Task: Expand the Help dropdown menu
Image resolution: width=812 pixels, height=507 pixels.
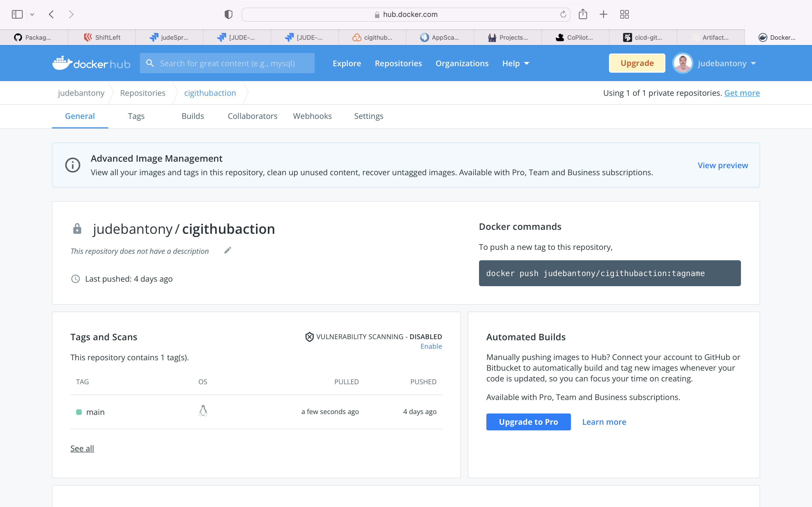Action: click(x=515, y=63)
